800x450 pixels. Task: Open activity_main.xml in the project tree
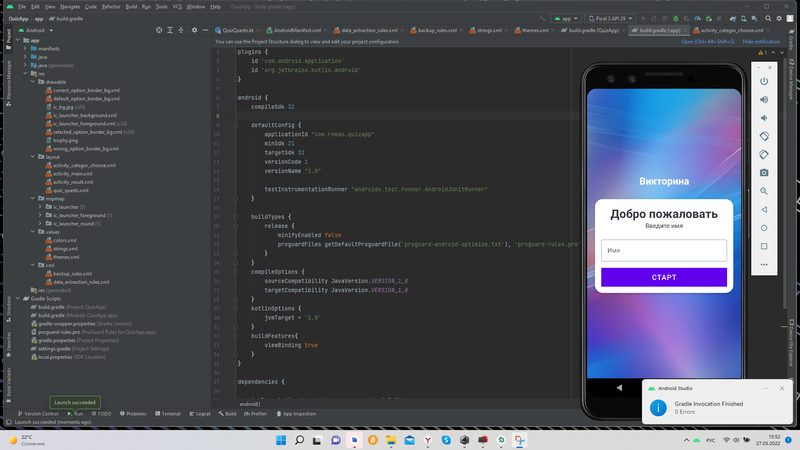(73, 174)
